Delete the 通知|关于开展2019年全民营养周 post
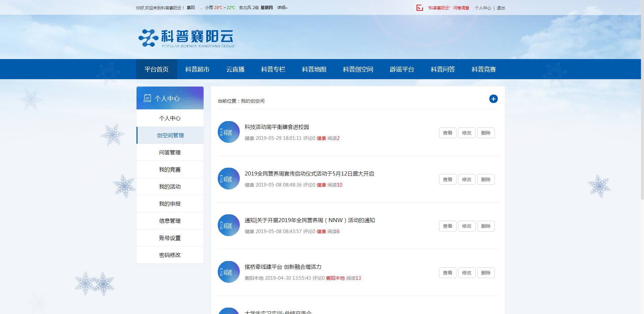The height and width of the screenshot is (314, 644). 486,226
